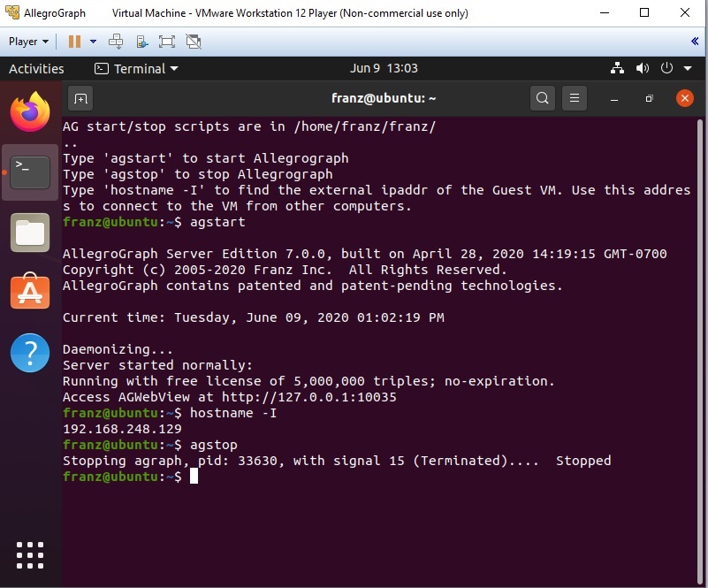Click the Show Applications grid icon
The image size is (708, 588).
[30, 555]
